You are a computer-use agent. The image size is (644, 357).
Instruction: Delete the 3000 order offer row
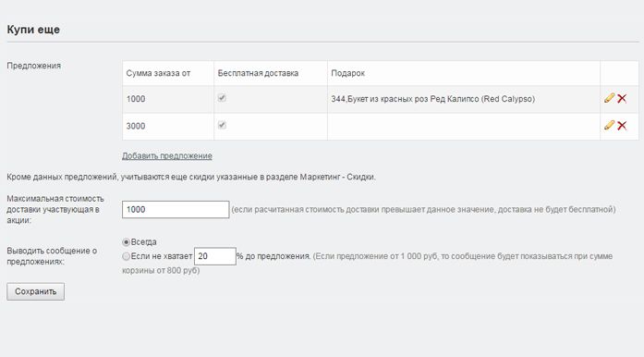(x=622, y=126)
